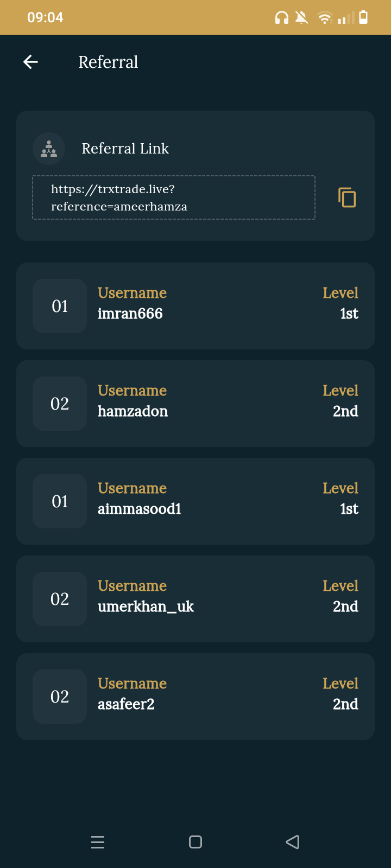This screenshot has width=391, height=868.
Task: Tap the 02 badge beside umerkhan_uk
Action: click(60, 599)
